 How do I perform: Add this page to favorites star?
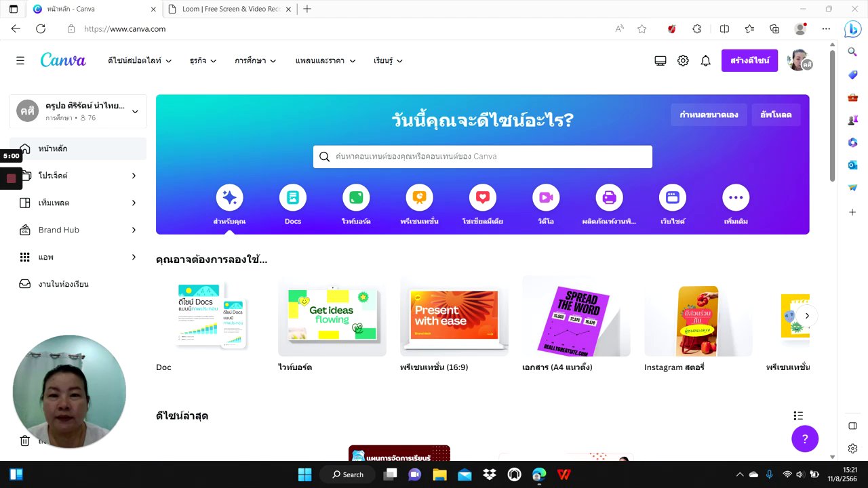642,29
